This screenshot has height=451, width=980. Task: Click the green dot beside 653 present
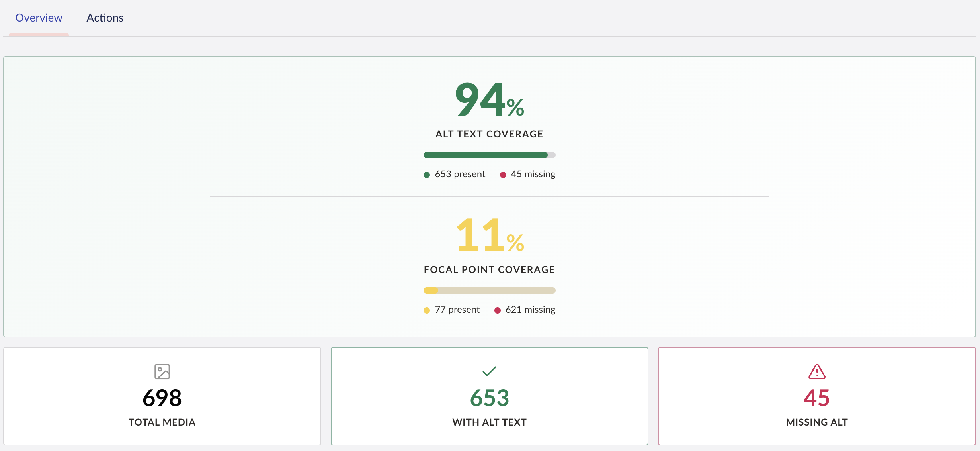427,175
